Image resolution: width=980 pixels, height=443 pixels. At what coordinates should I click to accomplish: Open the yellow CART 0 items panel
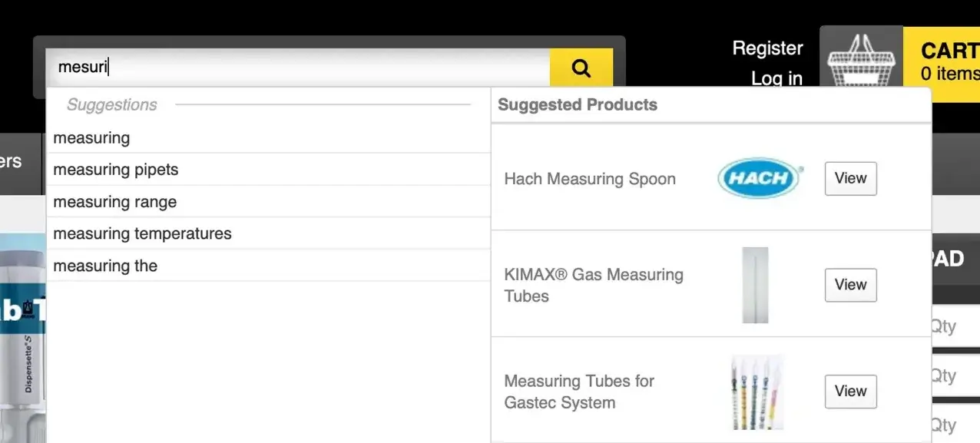[948, 63]
